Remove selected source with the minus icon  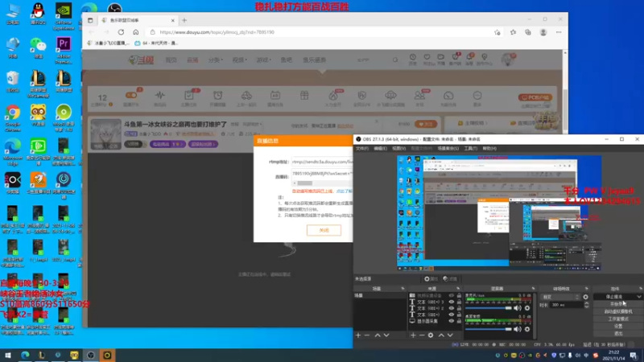tap(422, 335)
